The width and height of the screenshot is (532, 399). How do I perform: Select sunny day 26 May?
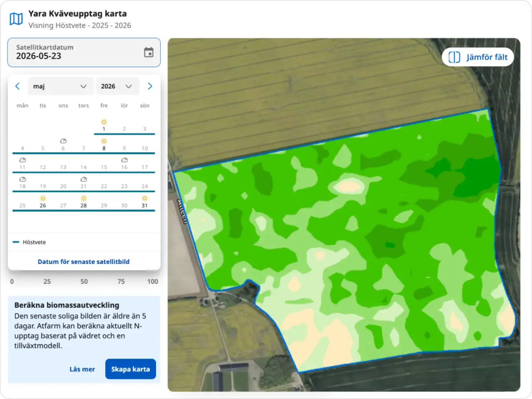coord(43,202)
